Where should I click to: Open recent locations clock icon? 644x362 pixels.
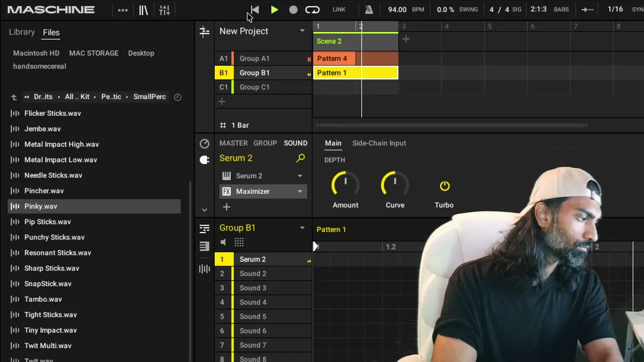tap(178, 97)
